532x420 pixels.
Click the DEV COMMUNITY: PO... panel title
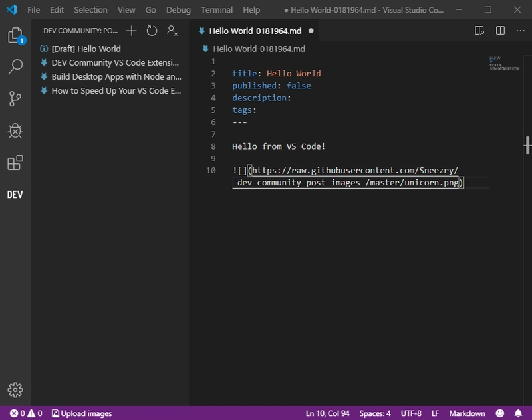pos(80,31)
